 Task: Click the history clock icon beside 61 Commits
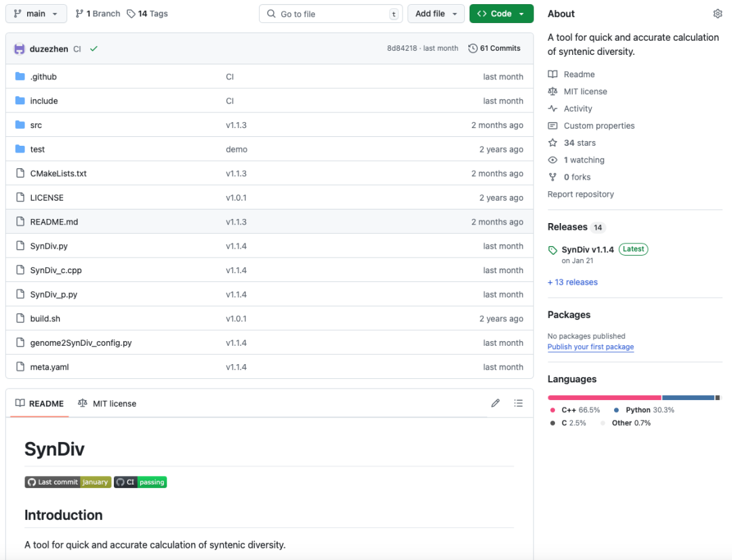pyautogui.click(x=473, y=49)
